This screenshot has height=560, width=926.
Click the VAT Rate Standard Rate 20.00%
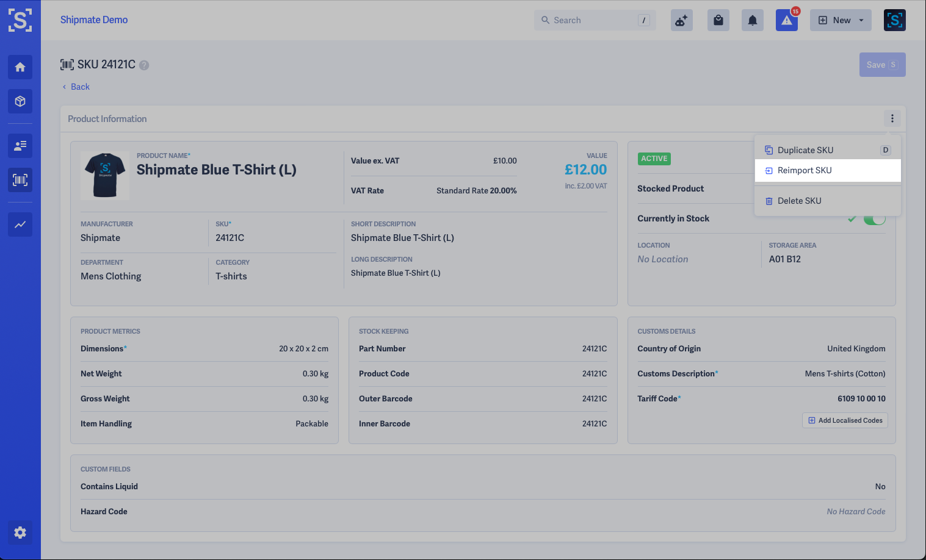coord(477,191)
